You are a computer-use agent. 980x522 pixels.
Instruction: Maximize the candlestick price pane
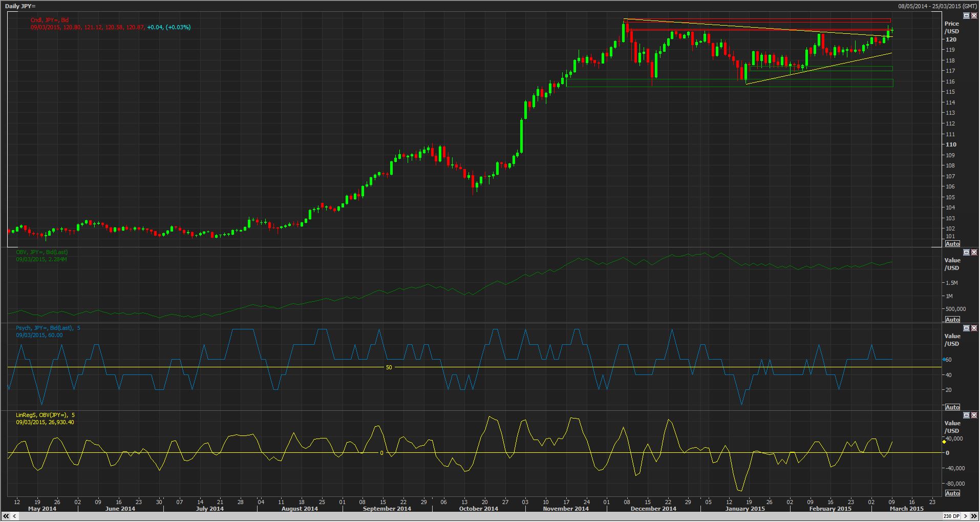coord(966,16)
